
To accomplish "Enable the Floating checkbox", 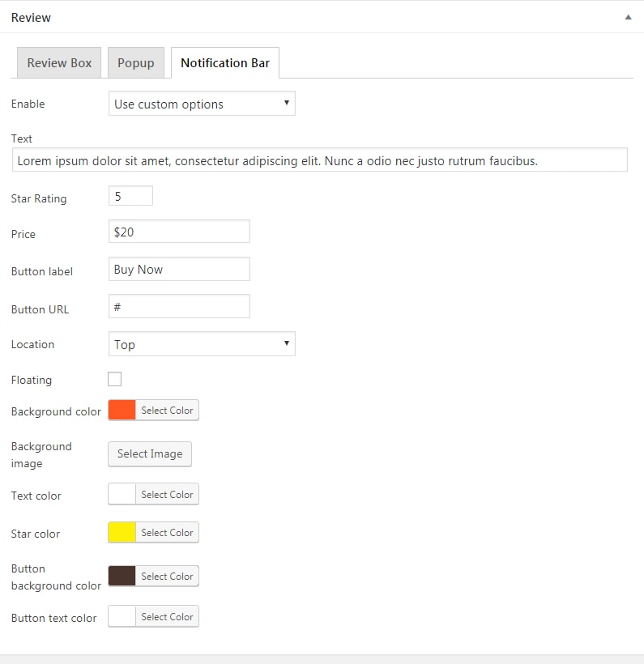I will point(115,379).
